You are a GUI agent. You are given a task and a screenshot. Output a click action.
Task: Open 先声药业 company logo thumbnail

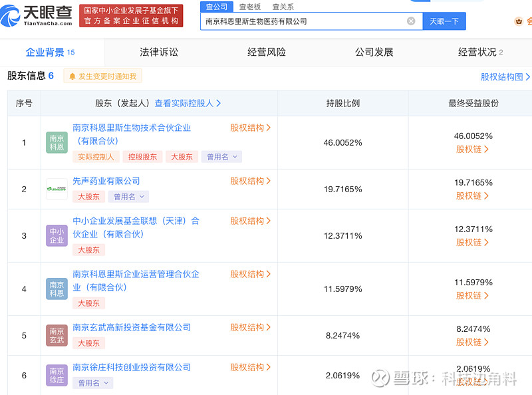click(57, 189)
